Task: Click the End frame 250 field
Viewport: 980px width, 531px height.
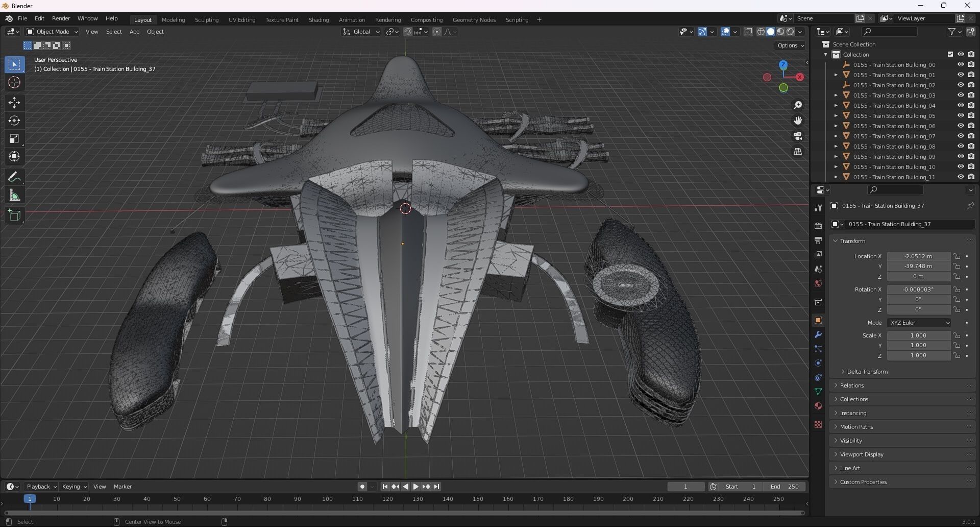Action: point(785,487)
